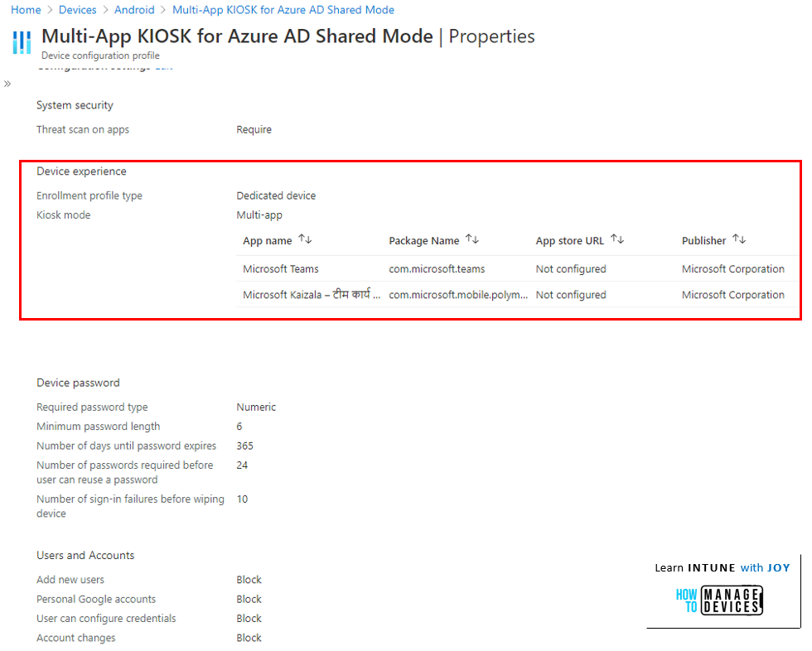Click the Kiosk mode label

(x=63, y=215)
